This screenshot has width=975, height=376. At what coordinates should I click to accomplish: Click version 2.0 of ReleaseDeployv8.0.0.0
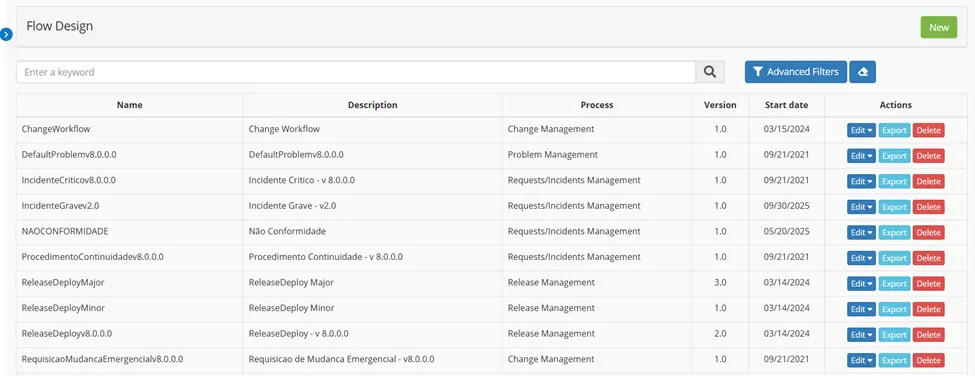pos(720,334)
